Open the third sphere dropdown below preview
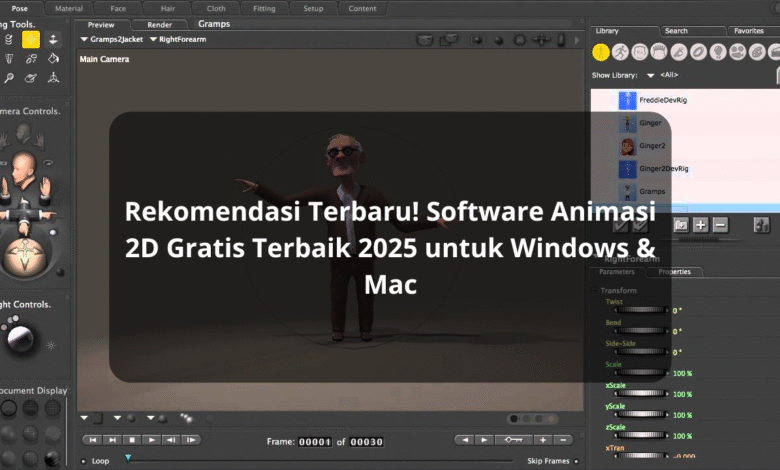The image size is (780, 470). [x=151, y=418]
